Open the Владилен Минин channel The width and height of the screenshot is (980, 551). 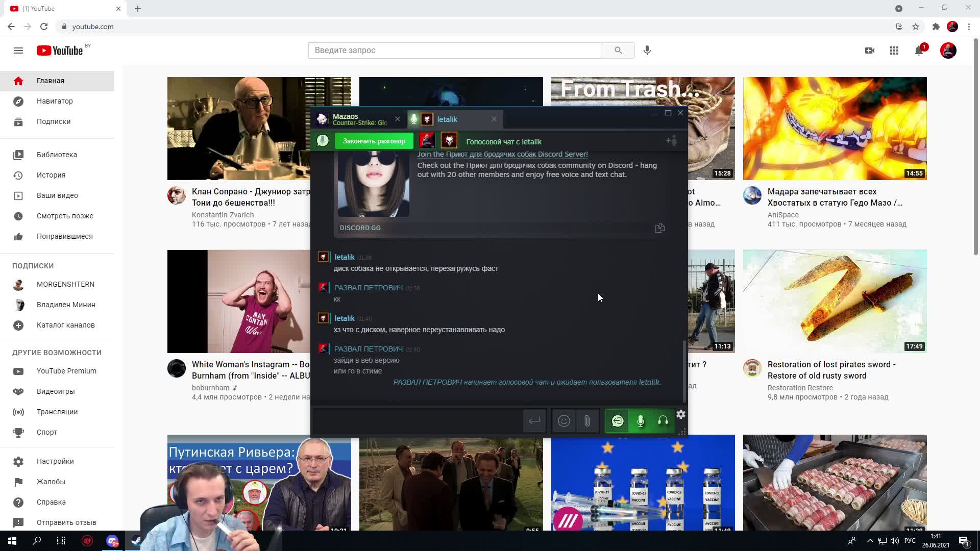click(57, 305)
